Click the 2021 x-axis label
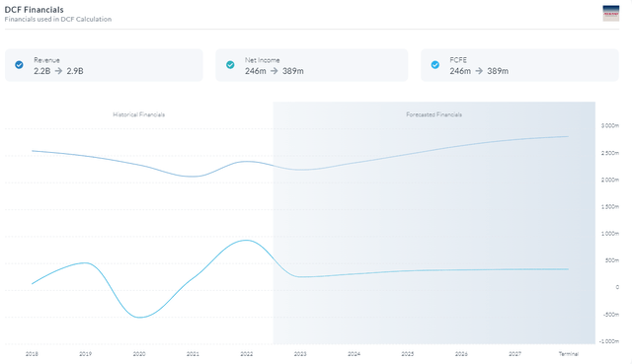Image resolution: width=632 pixels, height=364 pixels. (193, 354)
